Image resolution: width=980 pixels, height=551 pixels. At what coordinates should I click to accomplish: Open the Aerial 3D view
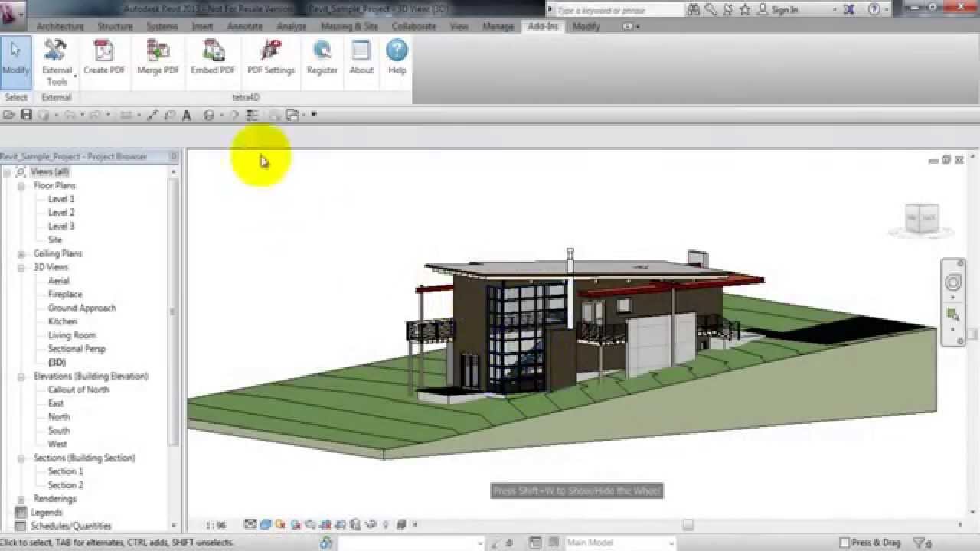point(59,281)
